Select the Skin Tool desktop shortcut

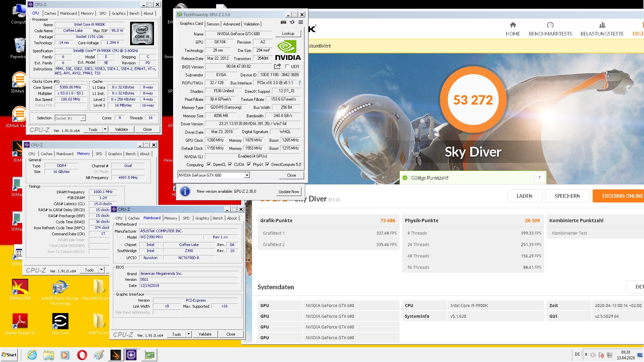coord(60,324)
